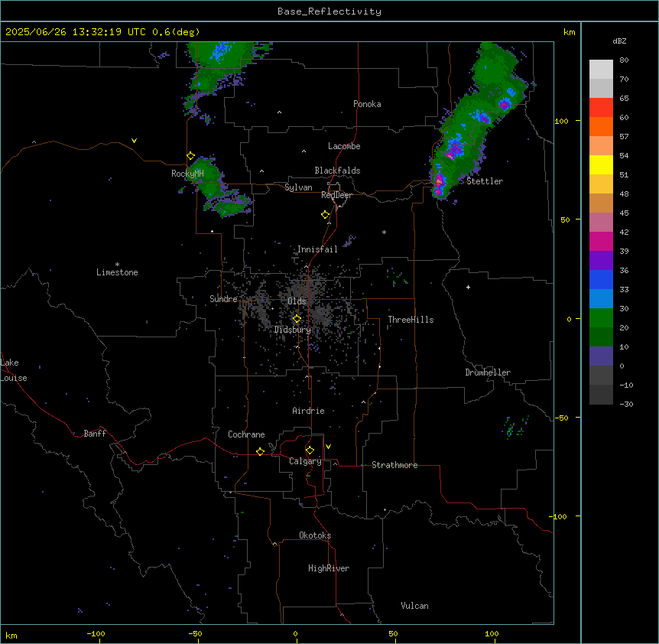Click the Lake Louise label
Viewport: 659px width, 644px height.
(14, 370)
